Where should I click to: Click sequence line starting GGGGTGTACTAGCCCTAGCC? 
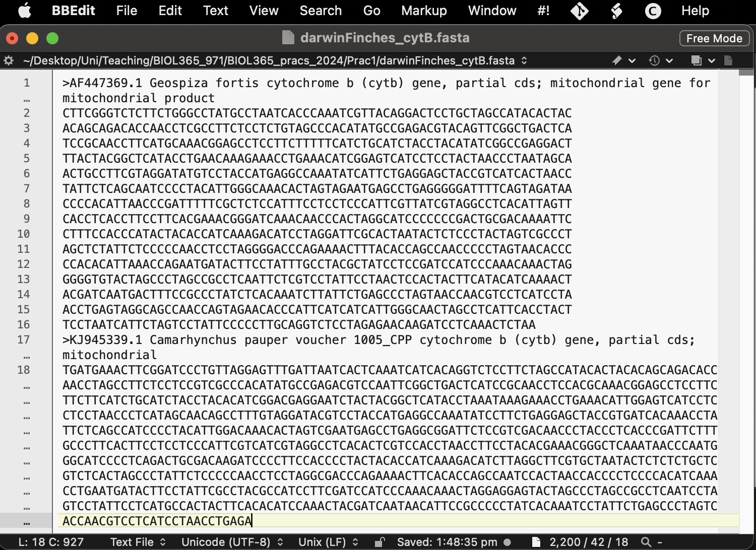[317, 279]
